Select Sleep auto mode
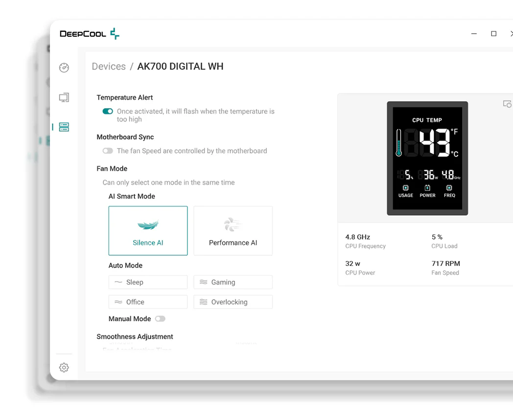This screenshot has height=420, width=513. tap(148, 282)
